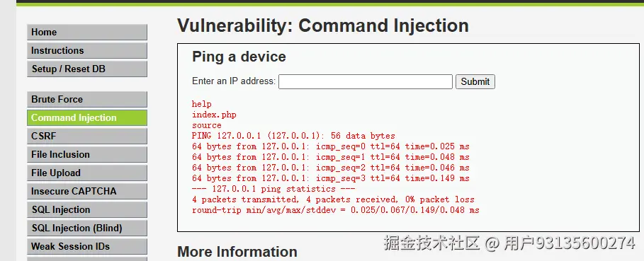Open the Home menu item
Viewport: 644px width, 261px height.
pos(87,32)
